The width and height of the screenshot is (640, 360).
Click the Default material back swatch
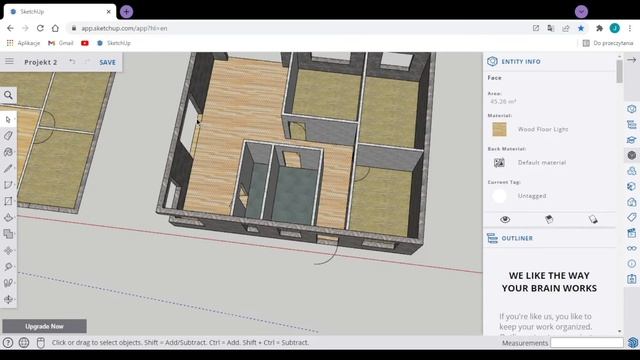[499, 162]
